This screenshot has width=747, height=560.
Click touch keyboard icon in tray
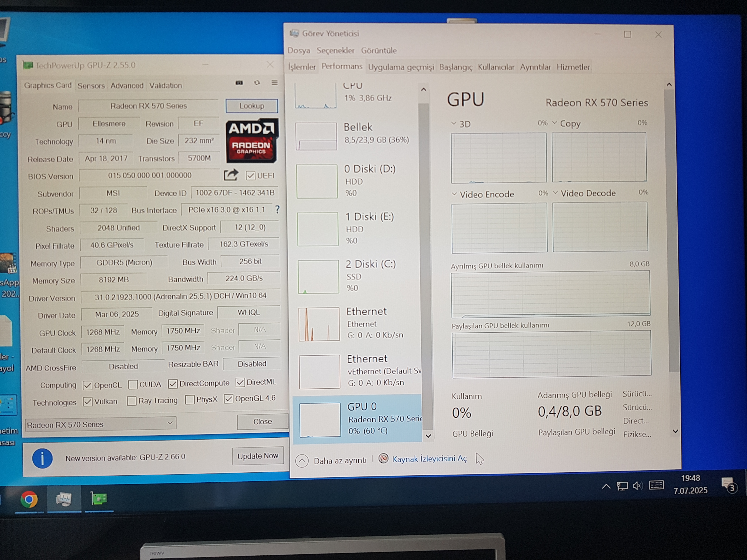(656, 485)
